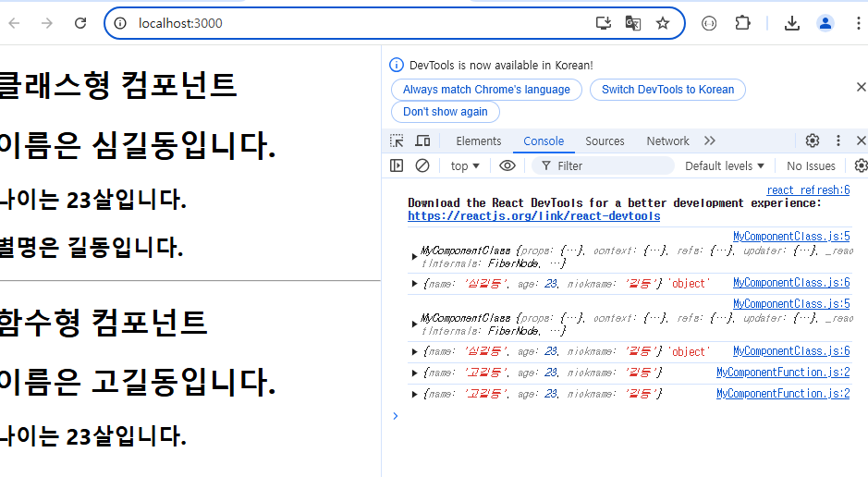This screenshot has height=477, width=868.
Task: Open the downloads tray icon
Action: [792, 23]
